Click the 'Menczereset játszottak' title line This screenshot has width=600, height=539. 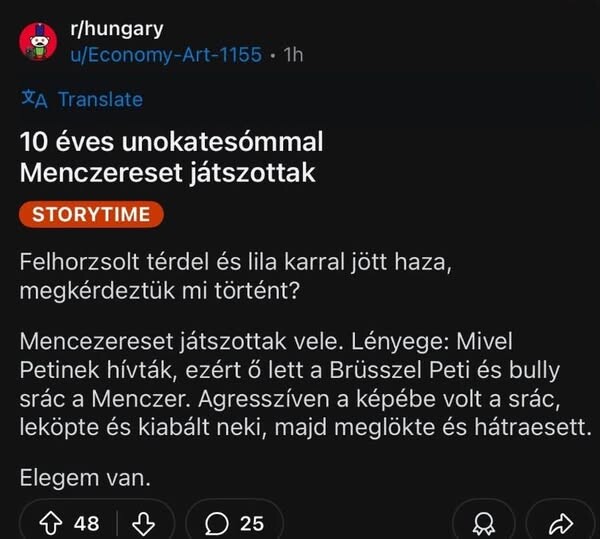[167, 172]
